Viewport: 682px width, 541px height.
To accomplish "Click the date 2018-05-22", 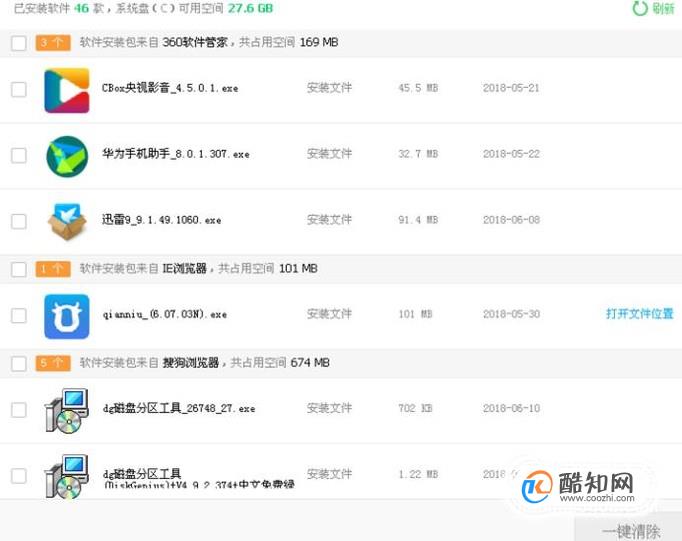I will click(x=511, y=154).
